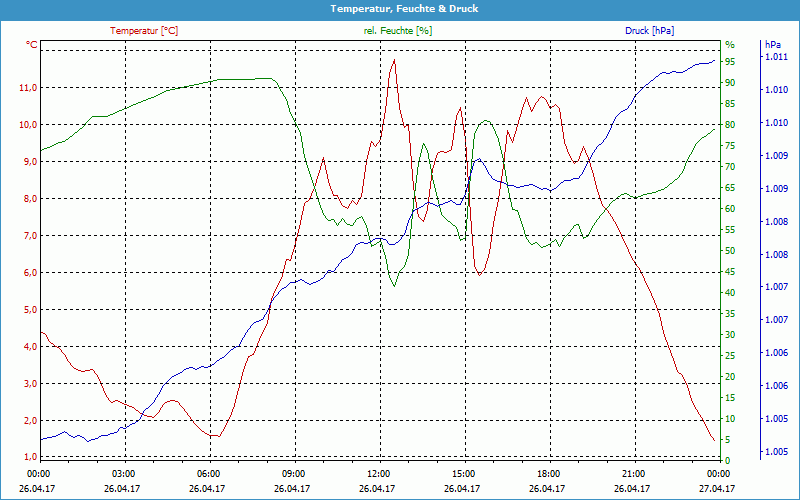
Task: Click the 09:00 time axis label
Action: (293, 473)
